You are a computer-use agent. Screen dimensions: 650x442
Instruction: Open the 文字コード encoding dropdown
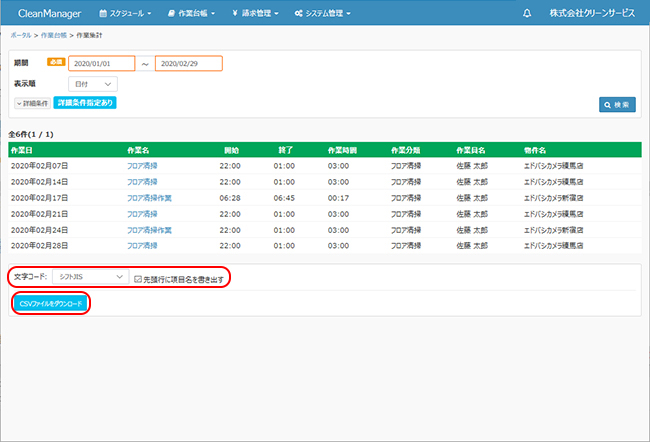tap(91, 277)
